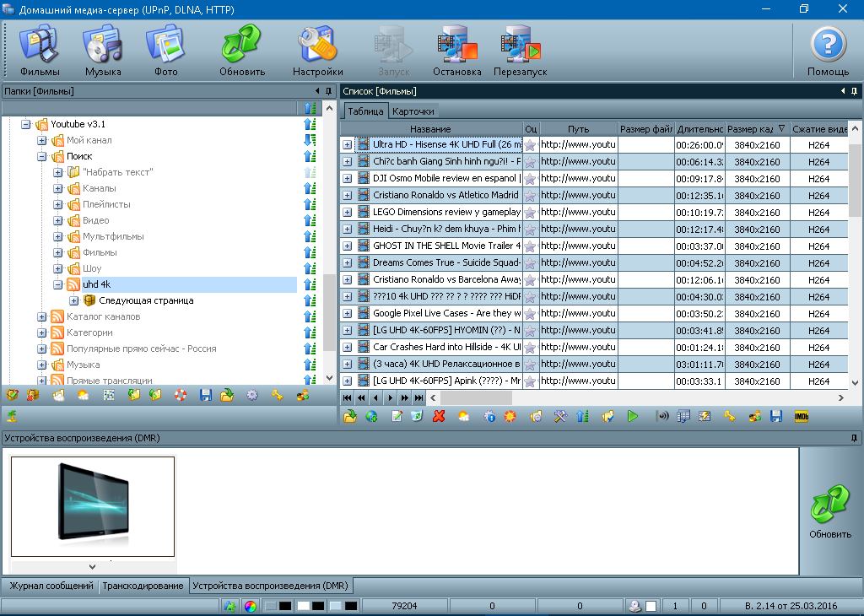Click the Настройки settings icon

(x=317, y=49)
